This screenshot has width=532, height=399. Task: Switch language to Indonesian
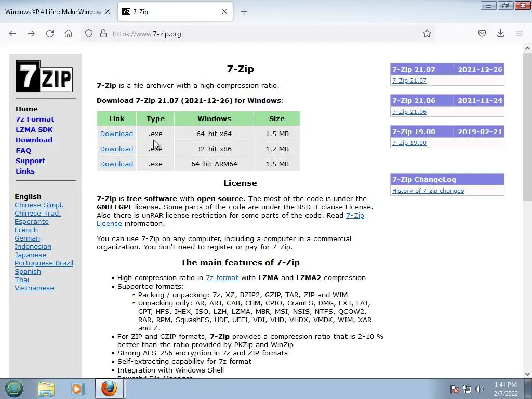pyautogui.click(x=33, y=246)
